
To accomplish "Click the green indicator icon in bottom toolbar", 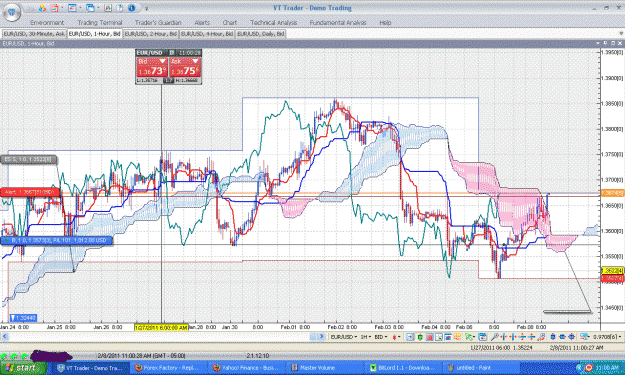I will [x=420, y=337].
